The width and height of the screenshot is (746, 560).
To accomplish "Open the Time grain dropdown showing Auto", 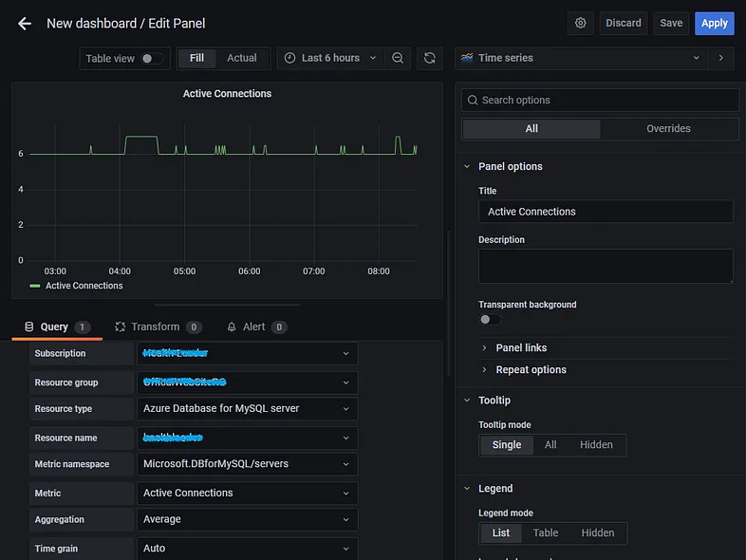I will (x=248, y=549).
